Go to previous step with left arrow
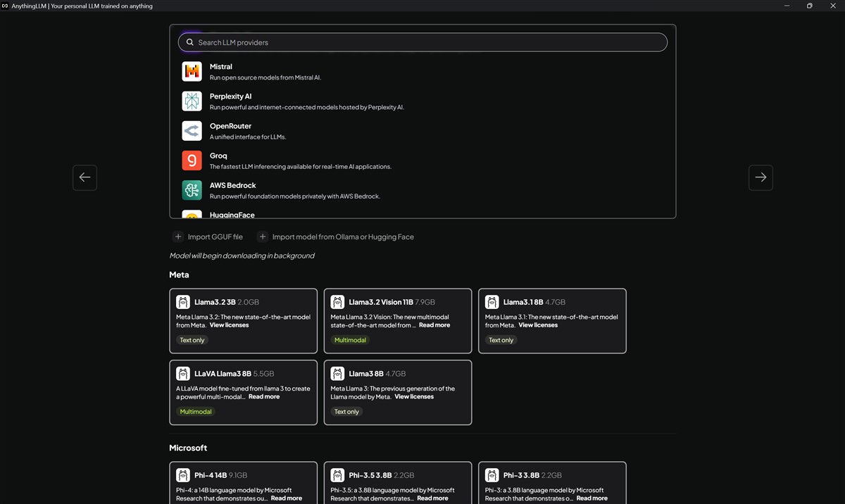 (x=84, y=177)
